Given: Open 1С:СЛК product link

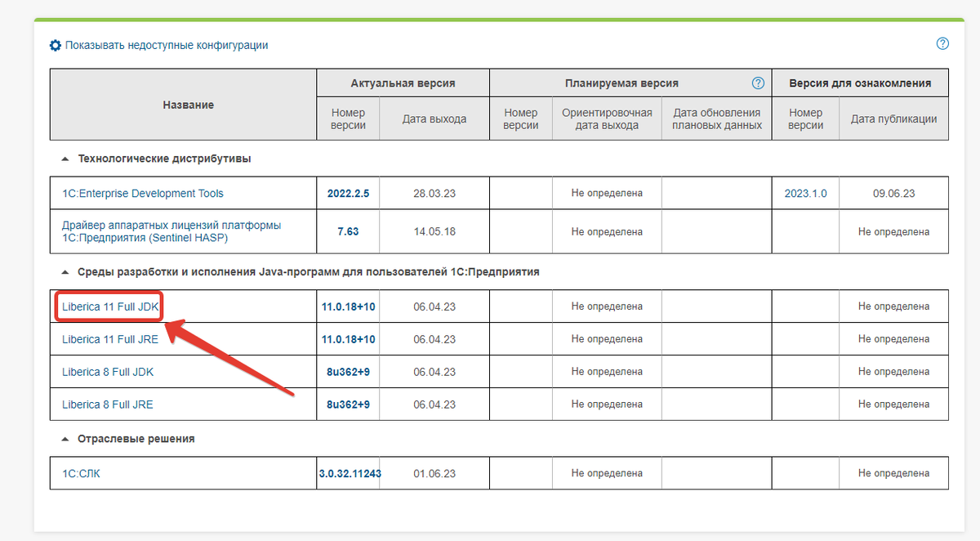Looking at the screenshot, I should point(82,473).
